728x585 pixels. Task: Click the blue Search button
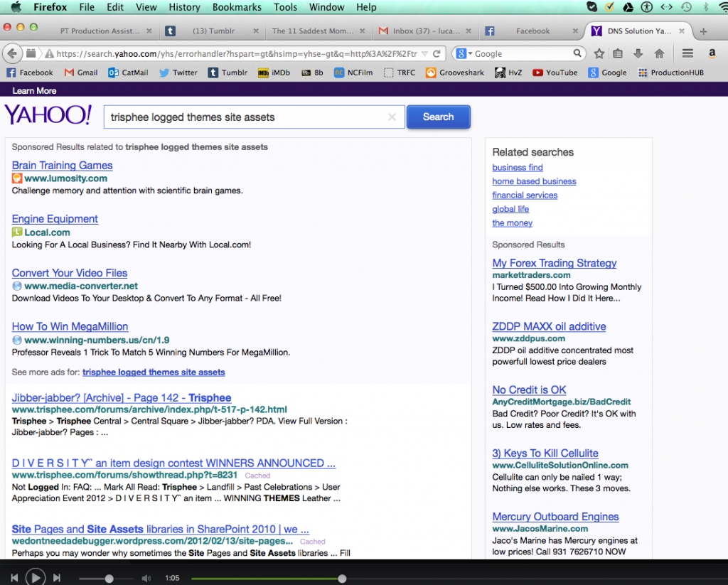coord(438,117)
